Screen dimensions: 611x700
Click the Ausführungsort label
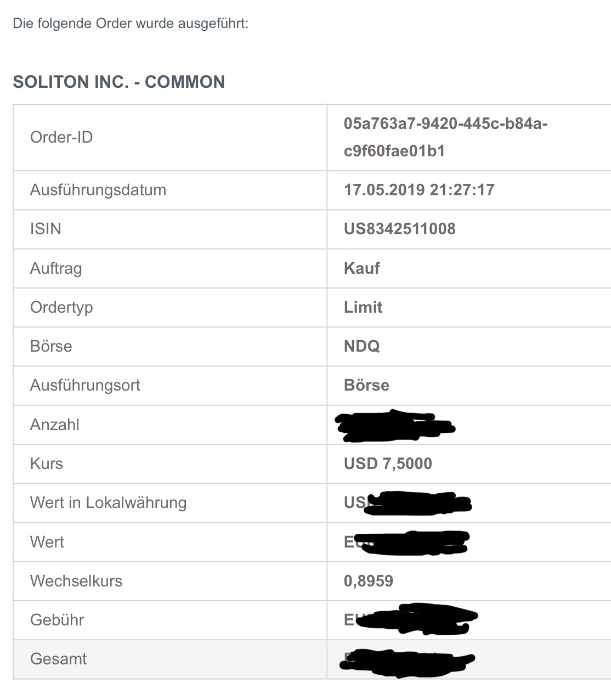click(85, 385)
